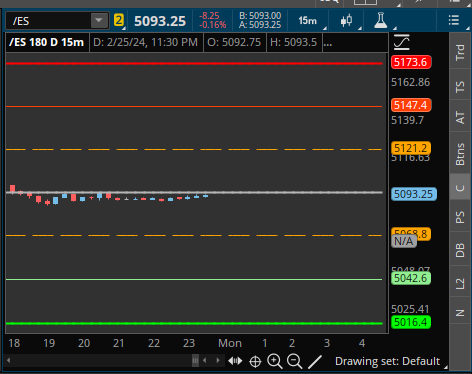The image size is (472, 374).
Task: Click the /ES 180 D 15m chart title
Action: [x=47, y=42]
